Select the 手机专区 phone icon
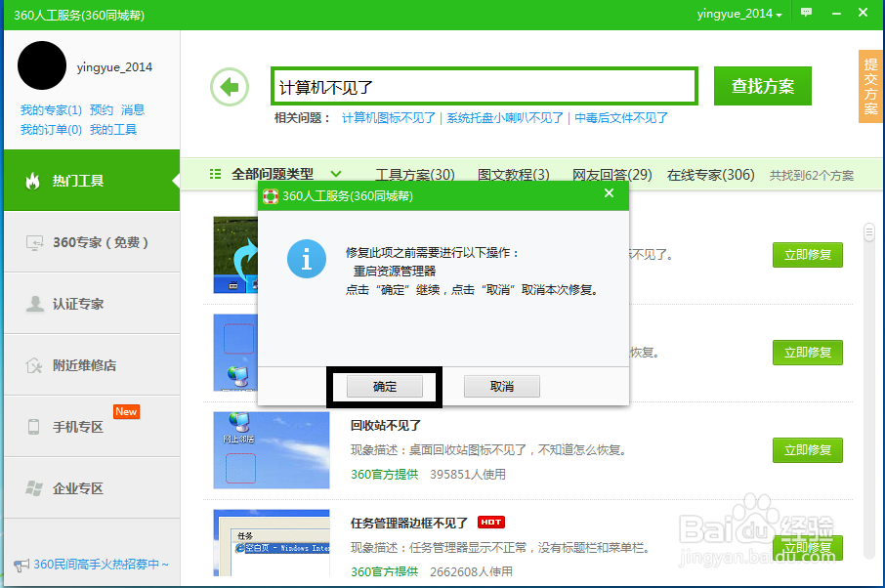885x588 pixels. coord(32,426)
